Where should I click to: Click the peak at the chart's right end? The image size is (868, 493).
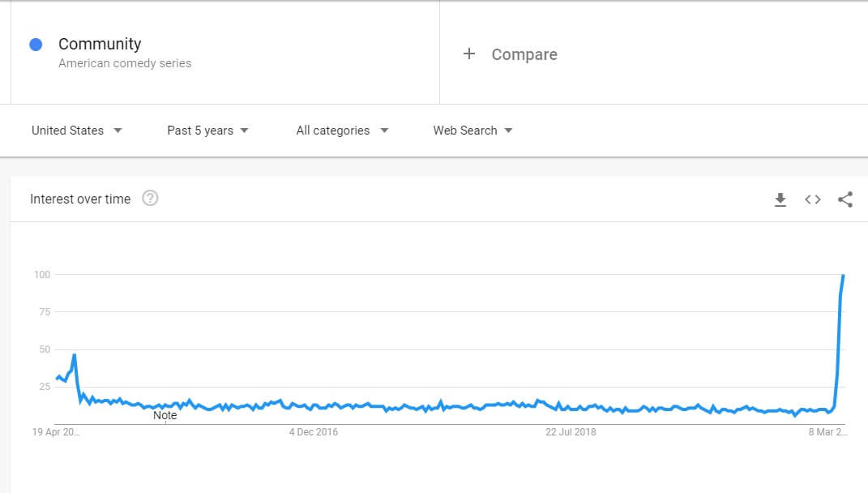click(843, 277)
